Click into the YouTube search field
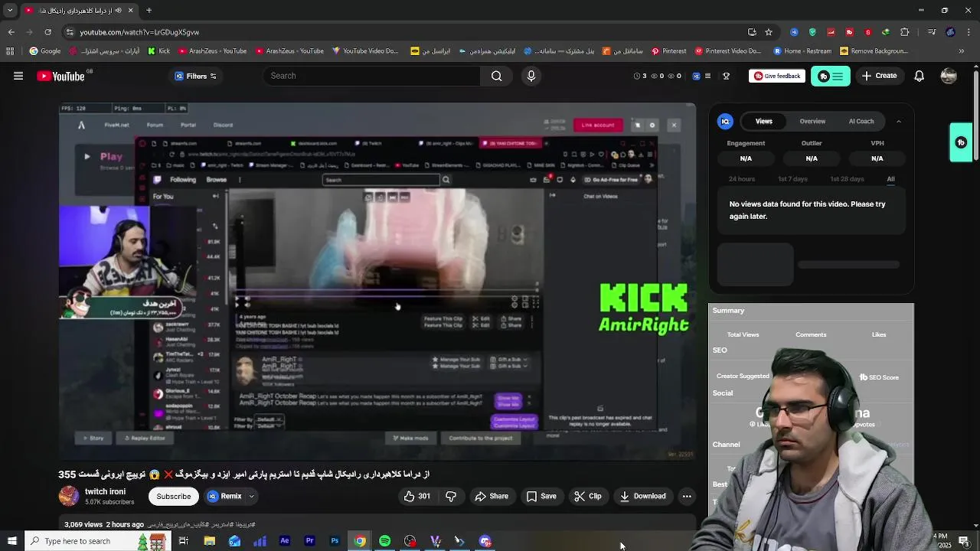 pos(372,76)
